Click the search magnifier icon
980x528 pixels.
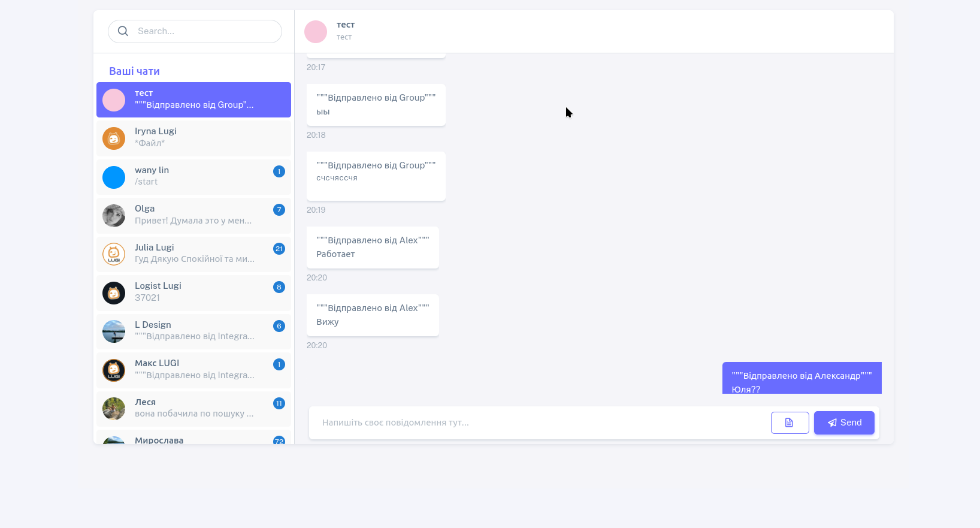123,31
